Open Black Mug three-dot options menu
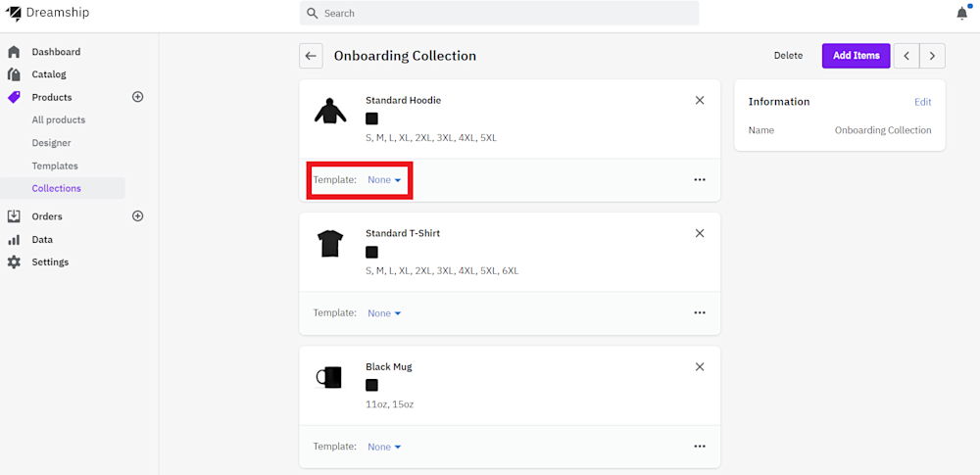980x475 pixels. [700, 447]
